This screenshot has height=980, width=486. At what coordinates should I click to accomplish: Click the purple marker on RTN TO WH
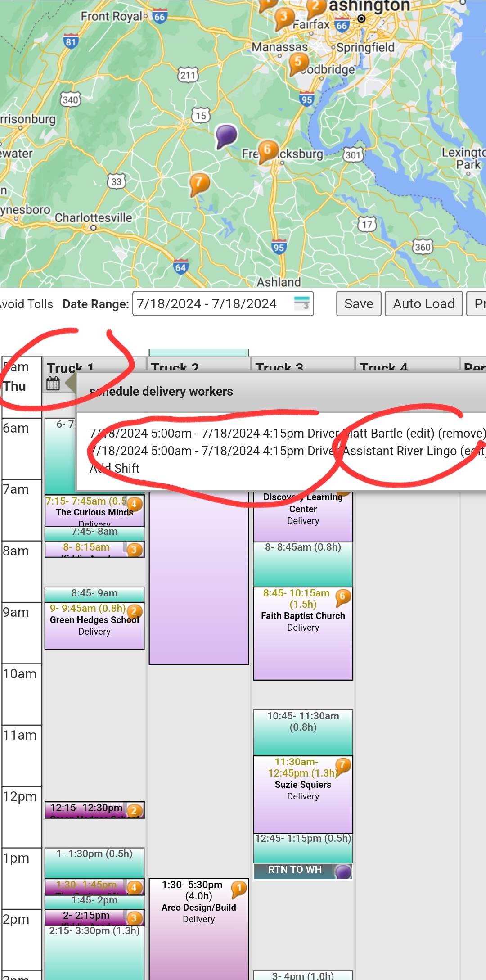point(343,872)
